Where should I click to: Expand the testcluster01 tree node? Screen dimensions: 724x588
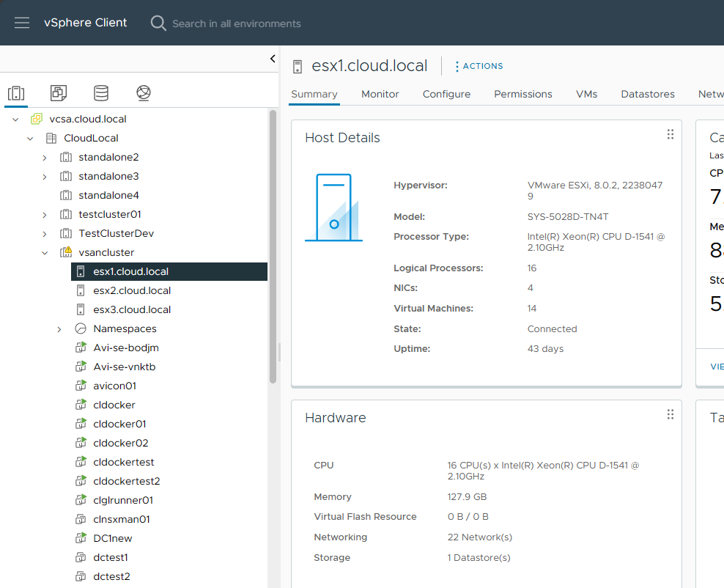45,215
